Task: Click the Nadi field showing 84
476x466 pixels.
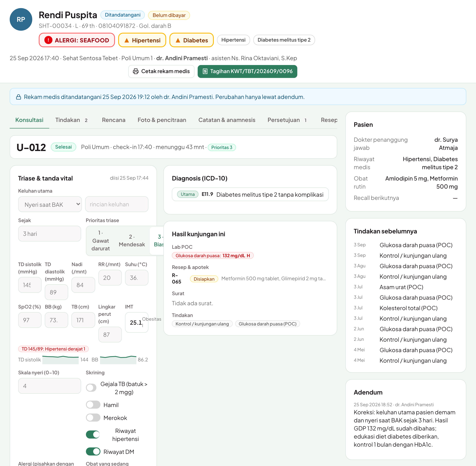Action: [83, 285]
